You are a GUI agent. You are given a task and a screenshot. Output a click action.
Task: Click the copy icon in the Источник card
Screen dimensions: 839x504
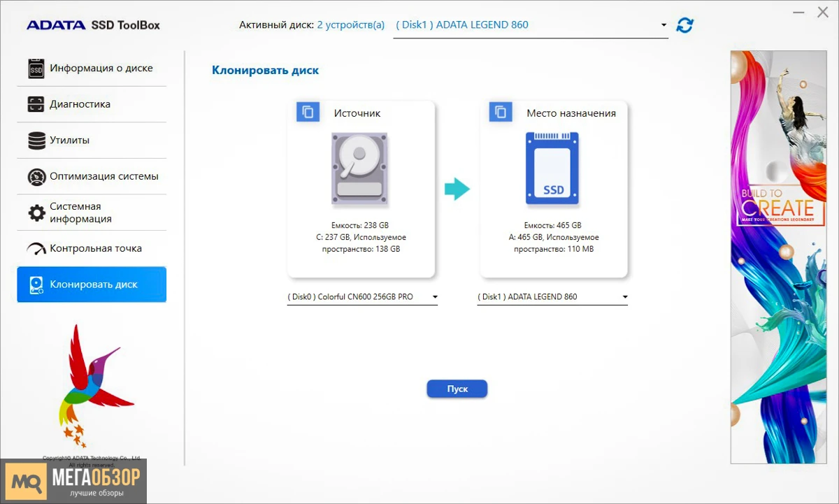coord(308,112)
